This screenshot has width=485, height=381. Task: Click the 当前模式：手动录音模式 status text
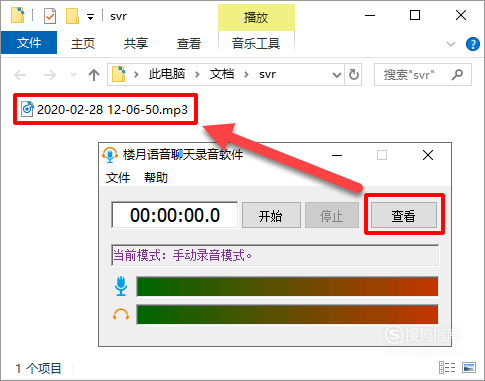point(182,255)
